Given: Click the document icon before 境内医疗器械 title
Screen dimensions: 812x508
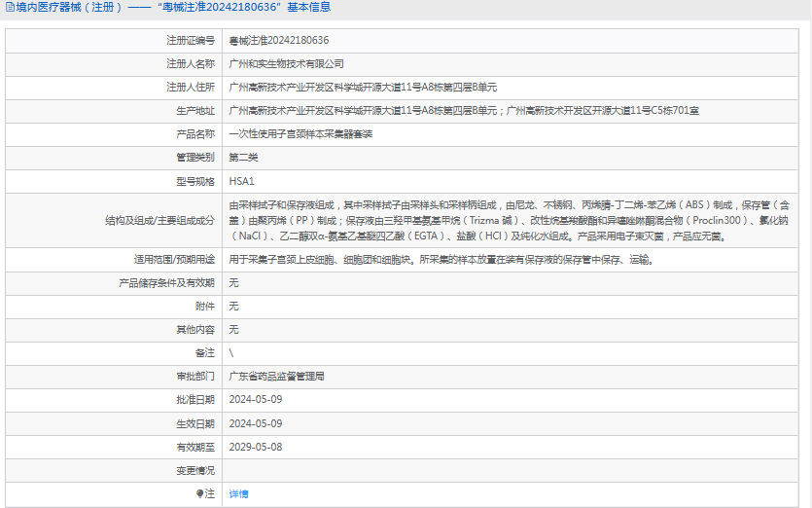Looking at the screenshot, I should (x=10, y=7).
